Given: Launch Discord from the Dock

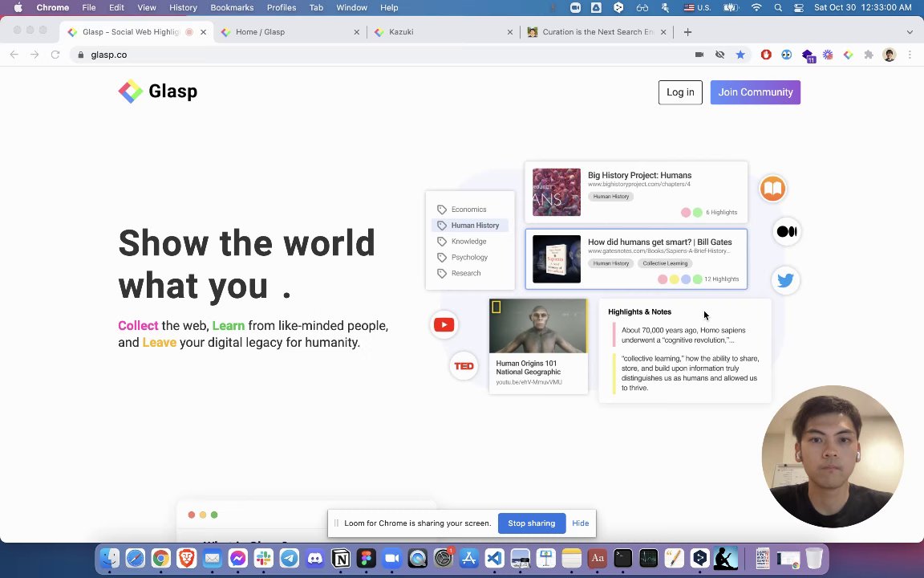Looking at the screenshot, I should pyautogui.click(x=315, y=558).
